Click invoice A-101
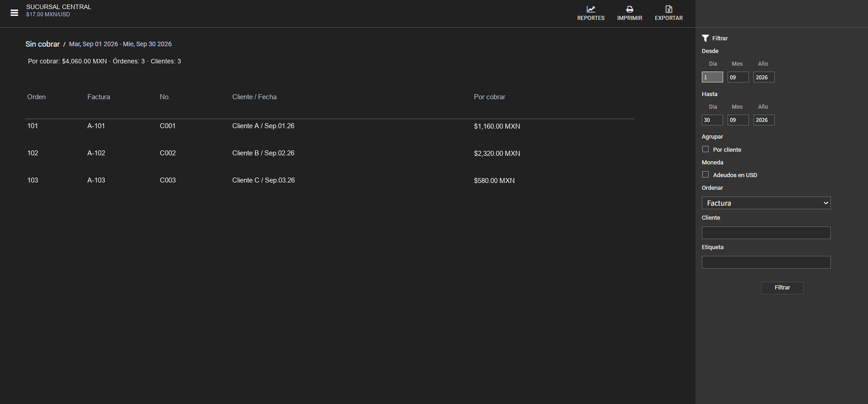 pyautogui.click(x=96, y=126)
